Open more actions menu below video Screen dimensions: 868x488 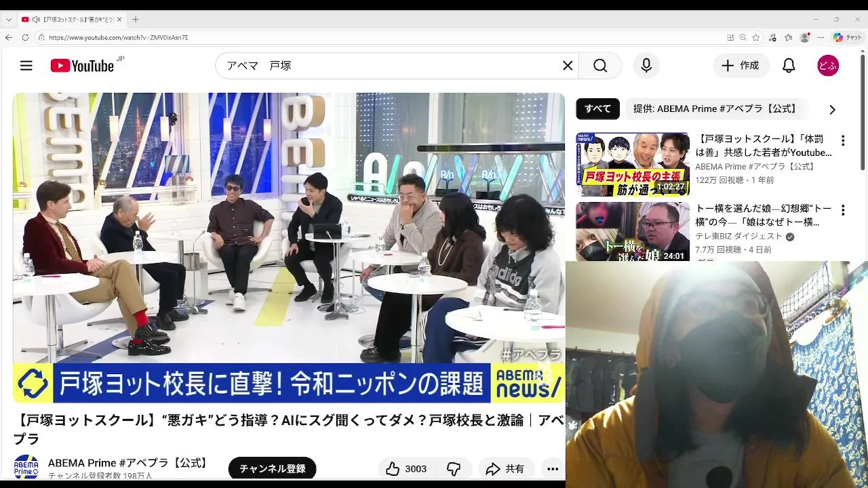[x=553, y=468]
